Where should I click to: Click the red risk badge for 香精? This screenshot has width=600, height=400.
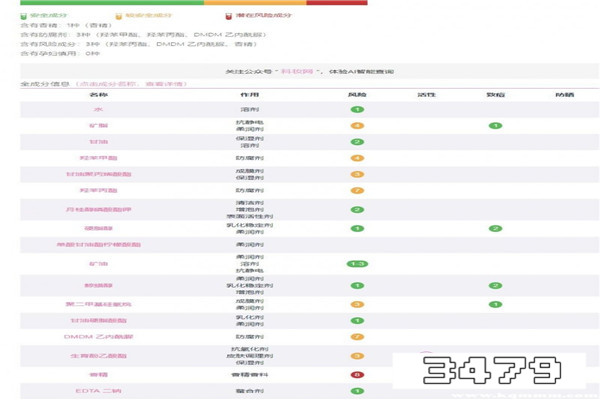357,374
